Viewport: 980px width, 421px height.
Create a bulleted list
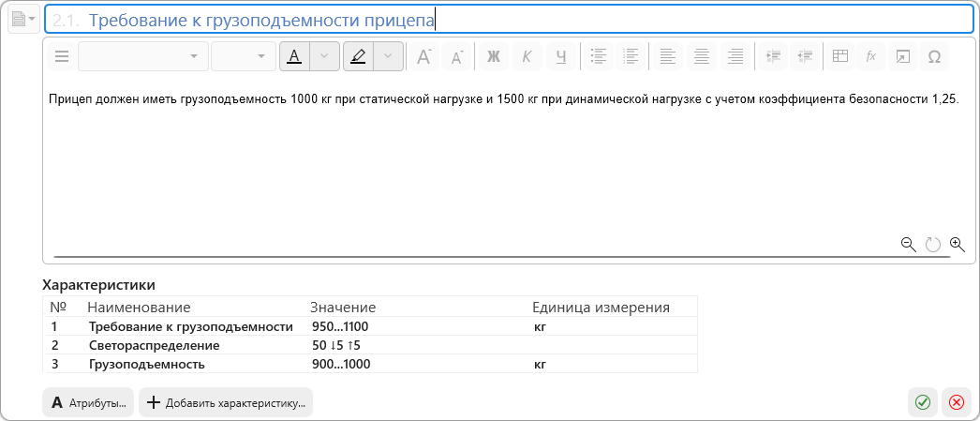point(599,57)
